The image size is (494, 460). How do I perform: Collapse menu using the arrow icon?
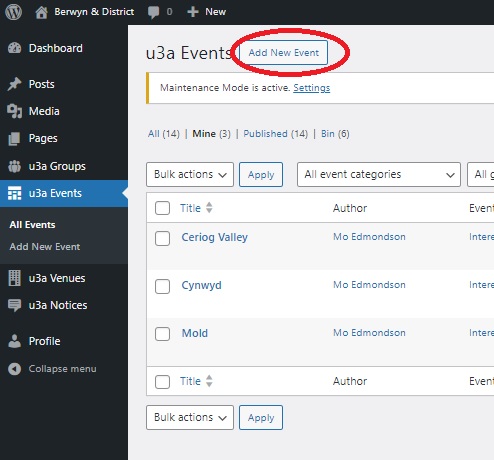tap(14, 369)
